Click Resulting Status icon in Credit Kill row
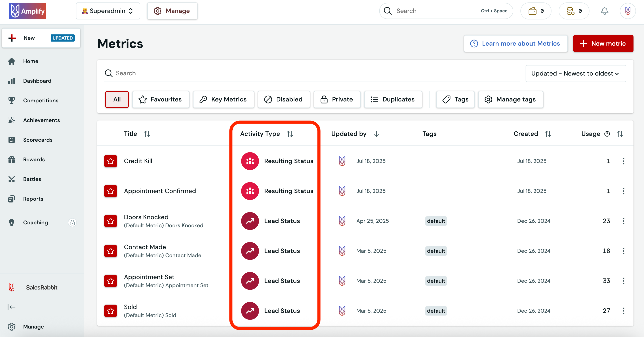This screenshot has height=337, width=644. coord(250,161)
